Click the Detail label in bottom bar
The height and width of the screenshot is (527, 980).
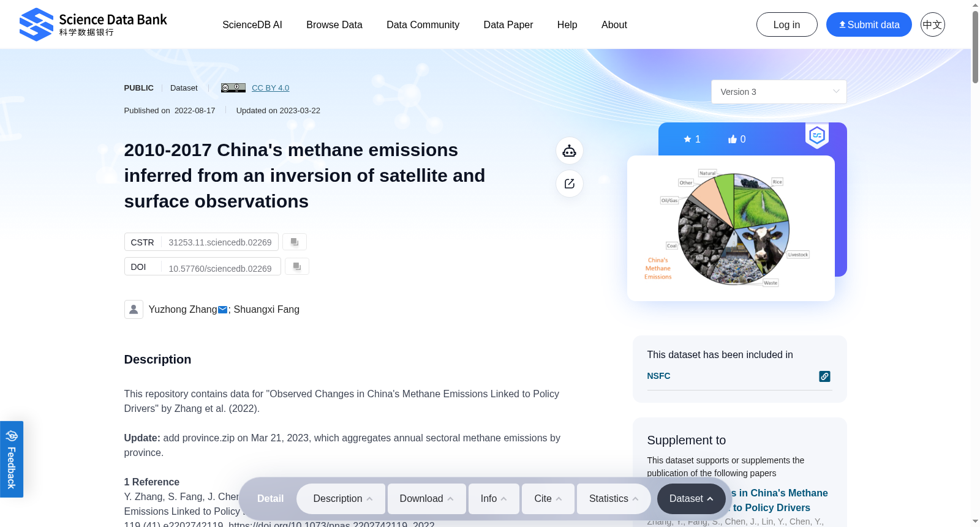(x=270, y=499)
